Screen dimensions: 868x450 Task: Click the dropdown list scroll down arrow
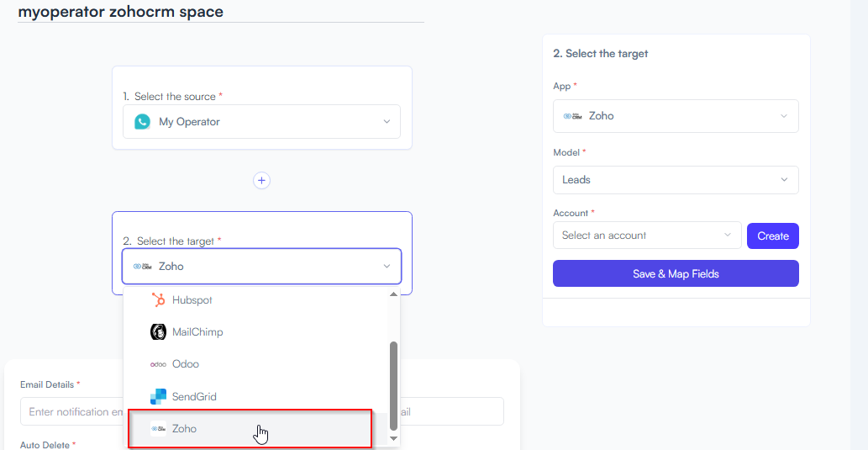pyautogui.click(x=393, y=438)
